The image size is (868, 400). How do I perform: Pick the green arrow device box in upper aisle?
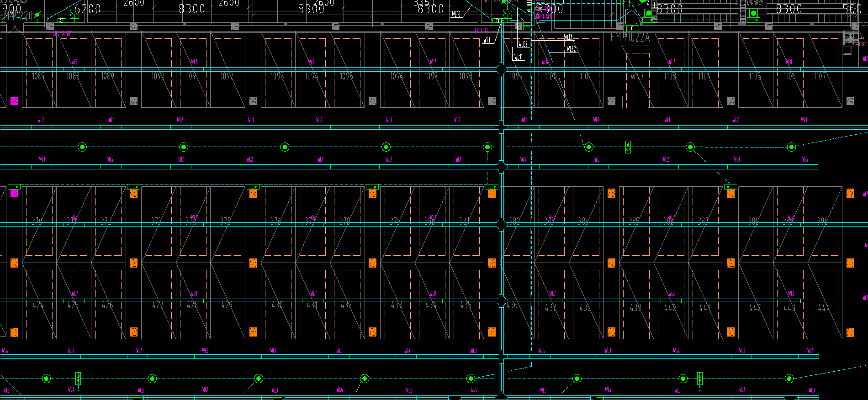point(628,147)
